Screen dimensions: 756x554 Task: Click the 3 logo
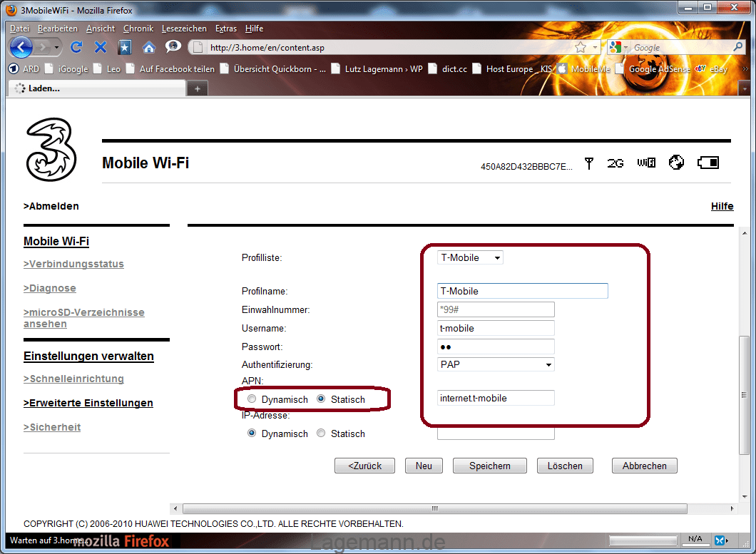coord(51,150)
